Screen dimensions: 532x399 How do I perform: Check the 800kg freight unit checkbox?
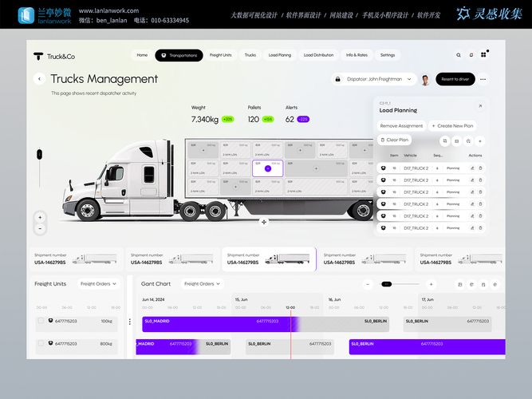pos(41,343)
